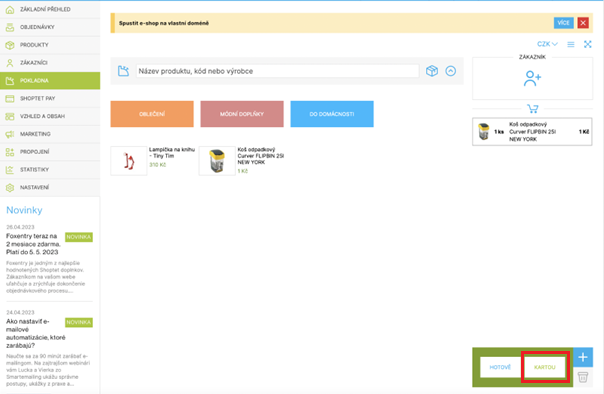This screenshot has height=394, width=604.
Task: Click the VÍCE button in banner
Action: (564, 23)
